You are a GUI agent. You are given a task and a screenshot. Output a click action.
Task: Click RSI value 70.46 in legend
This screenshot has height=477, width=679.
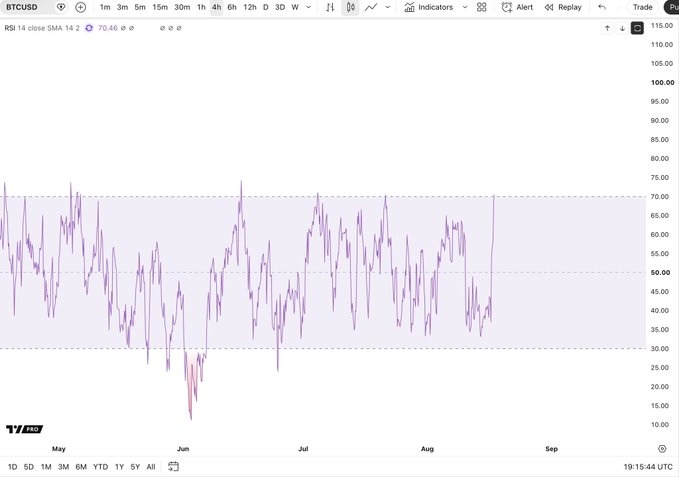[107, 28]
